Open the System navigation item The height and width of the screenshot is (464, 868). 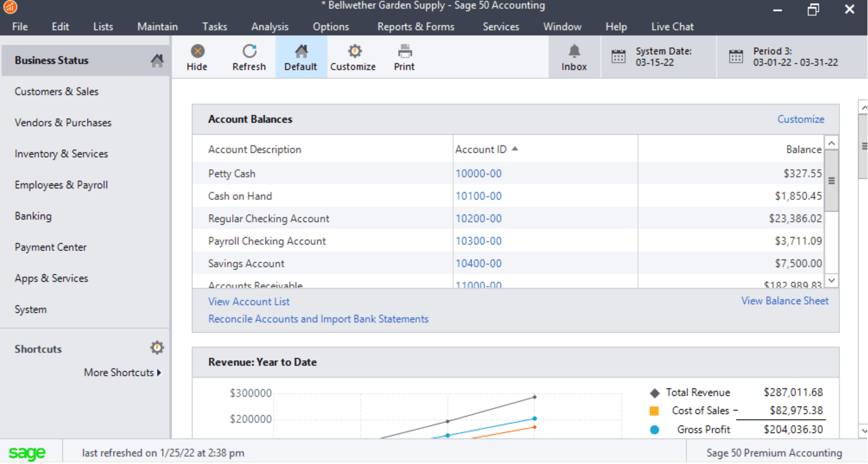click(31, 310)
